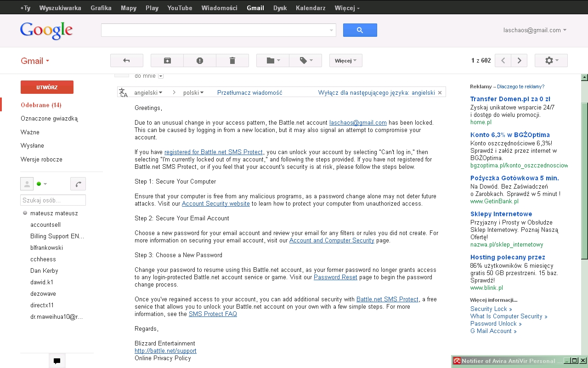Open the green chat status dropdown
The image size is (588, 368).
click(x=42, y=184)
